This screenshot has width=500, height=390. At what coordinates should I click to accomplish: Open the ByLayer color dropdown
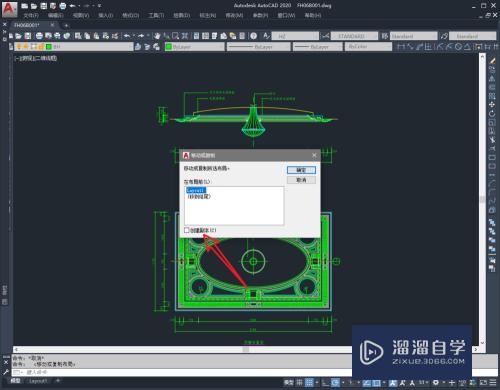[x=195, y=47]
